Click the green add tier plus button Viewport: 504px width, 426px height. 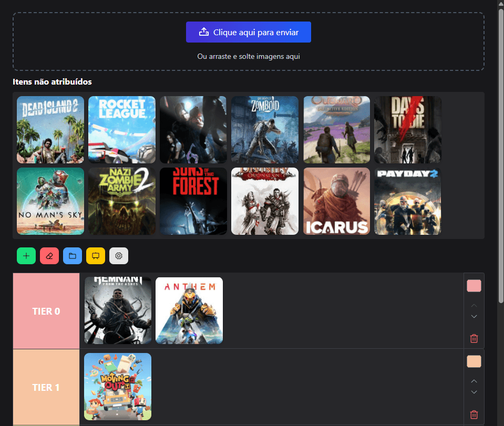click(26, 256)
